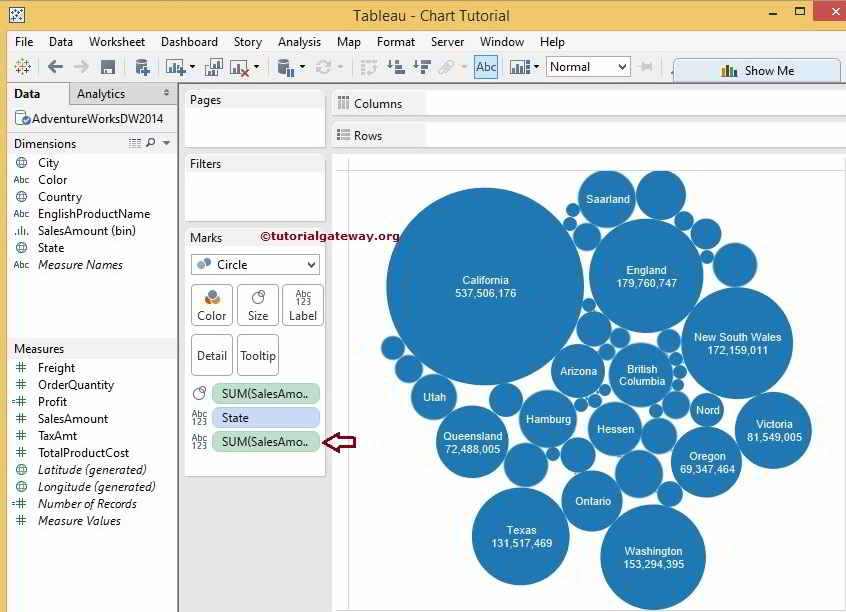The height and width of the screenshot is (612, 846).
Task: Toggle the Fix Axes pin icon
Action: pos(646,67)
